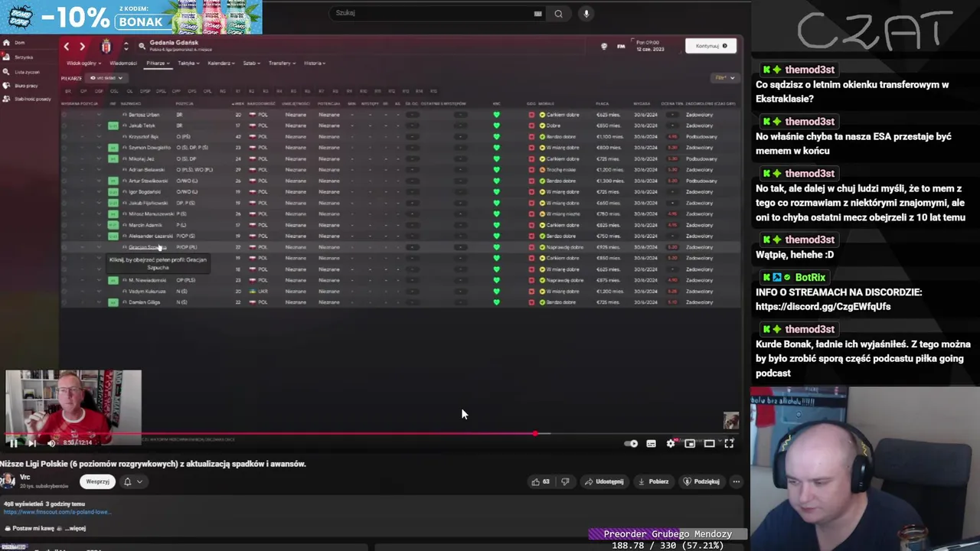Open player Adrian Bielawski
Screen dimensions: 980x551
coord(149,170)
